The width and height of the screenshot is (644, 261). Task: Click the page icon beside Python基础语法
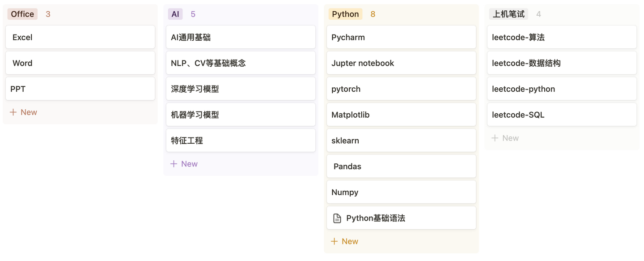pos(337,218)
